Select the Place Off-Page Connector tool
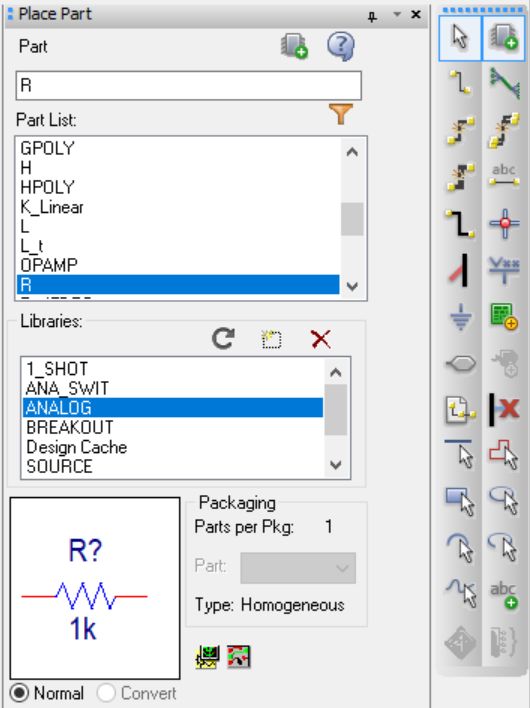Viewport: 530px width, 708px height. click(x=460, y=410)
